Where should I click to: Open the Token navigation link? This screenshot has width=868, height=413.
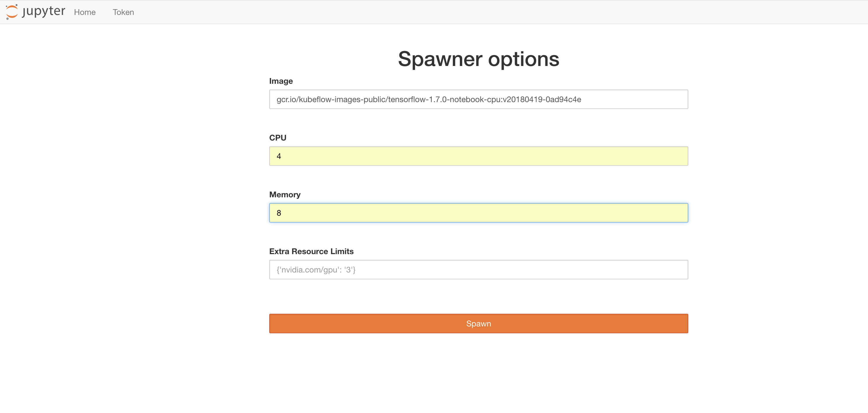pos(123,12)
